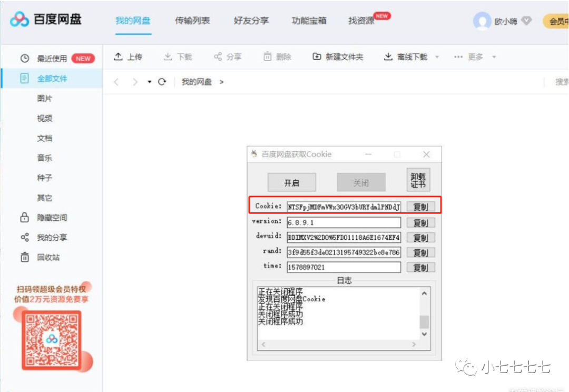Expand the 离线下载 dropdown arrow
Viewport: 569px width, 392px height.
coord(437,57)
